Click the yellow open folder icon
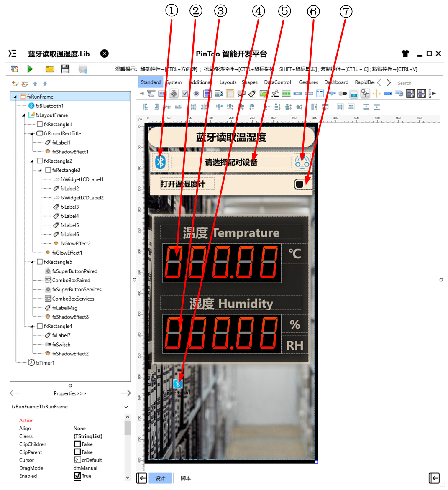The image size is (448, 490). click(x=49, y=69)
